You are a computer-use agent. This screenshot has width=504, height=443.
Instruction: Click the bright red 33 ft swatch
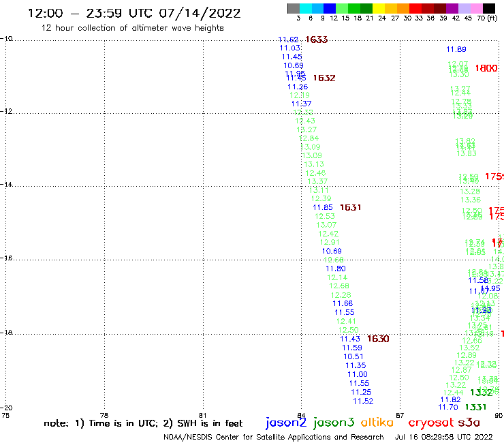[x=415, y=8]
